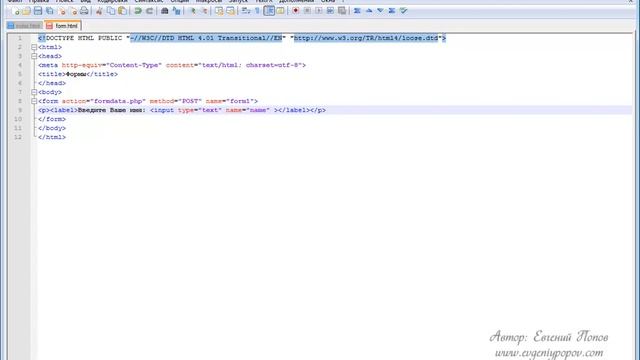The image size is (640, 360).
Task: Toggle synchronized horizontal scrolling
Action: pyautogui.click(x=231, y=11)
